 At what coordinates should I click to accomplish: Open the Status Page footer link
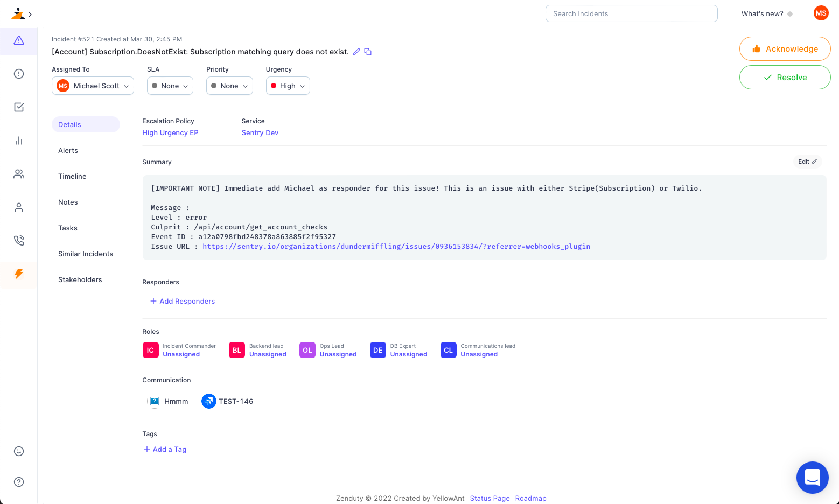coord(490,498)
